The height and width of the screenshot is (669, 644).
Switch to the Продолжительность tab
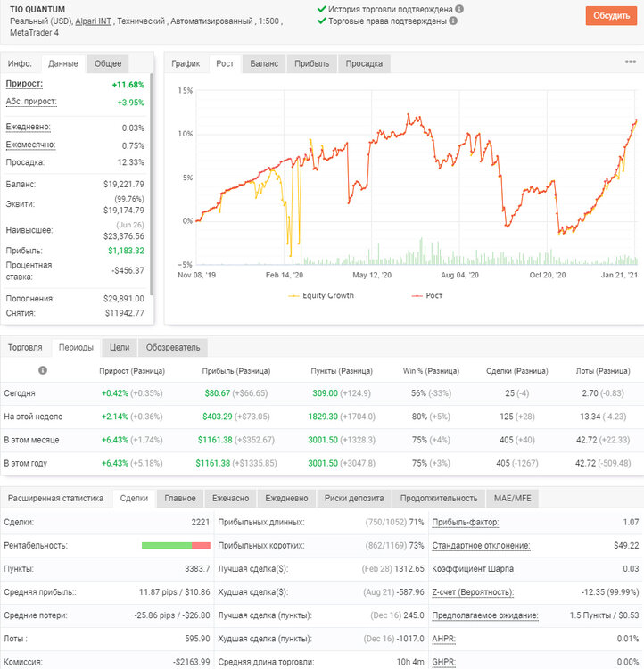coord(439,498)
